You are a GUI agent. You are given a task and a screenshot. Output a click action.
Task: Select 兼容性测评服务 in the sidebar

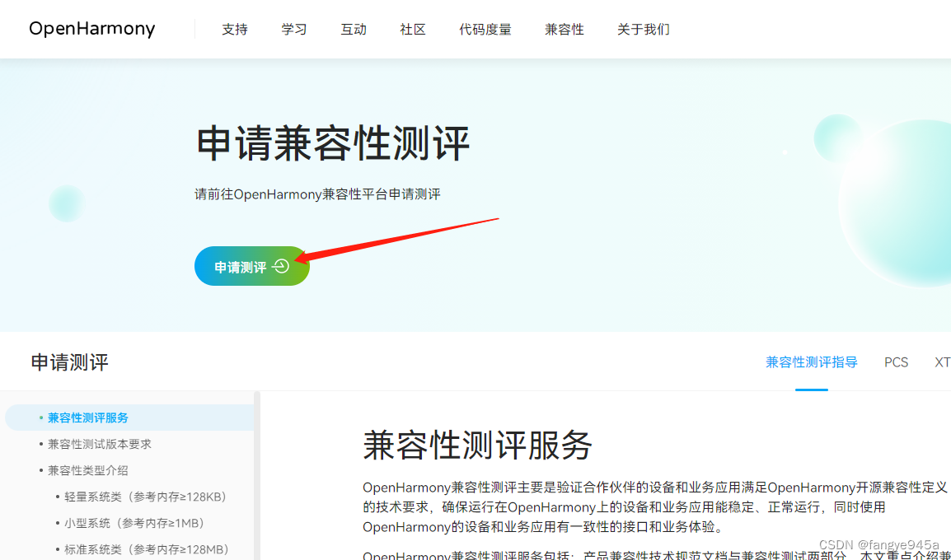point(129,418)
